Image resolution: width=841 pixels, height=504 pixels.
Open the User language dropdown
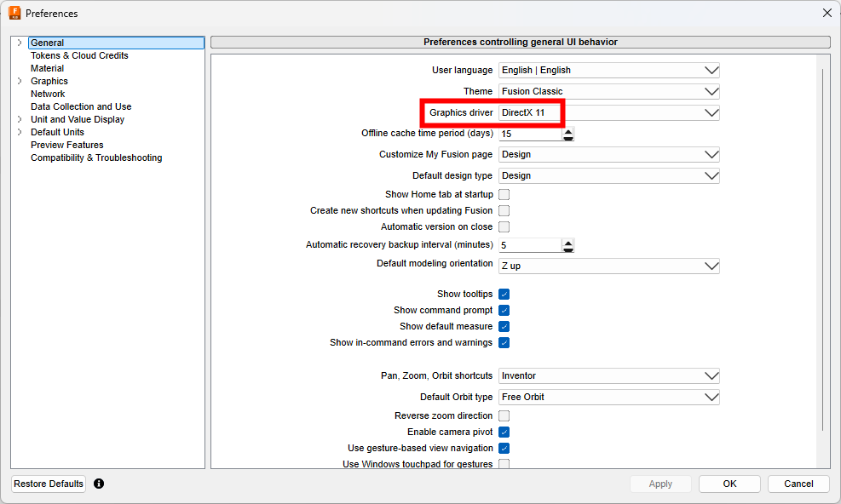(x=608, y=71)
